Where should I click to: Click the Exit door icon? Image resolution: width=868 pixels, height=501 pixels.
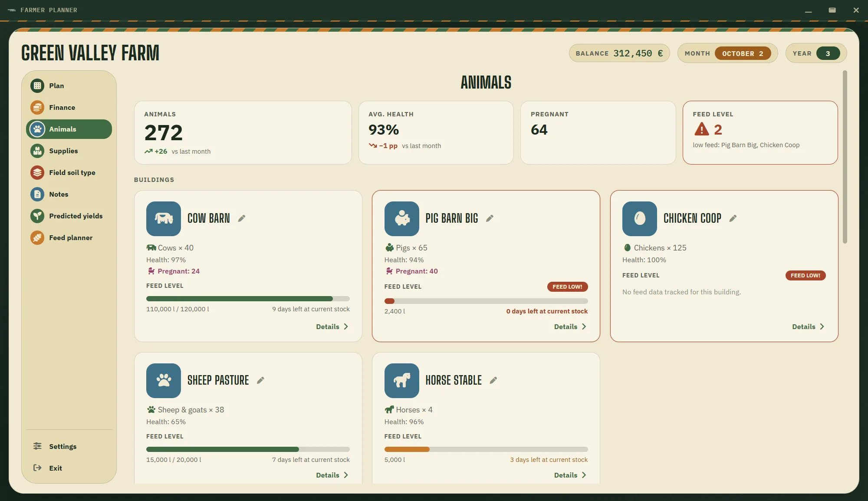click(x=37, y=468)
